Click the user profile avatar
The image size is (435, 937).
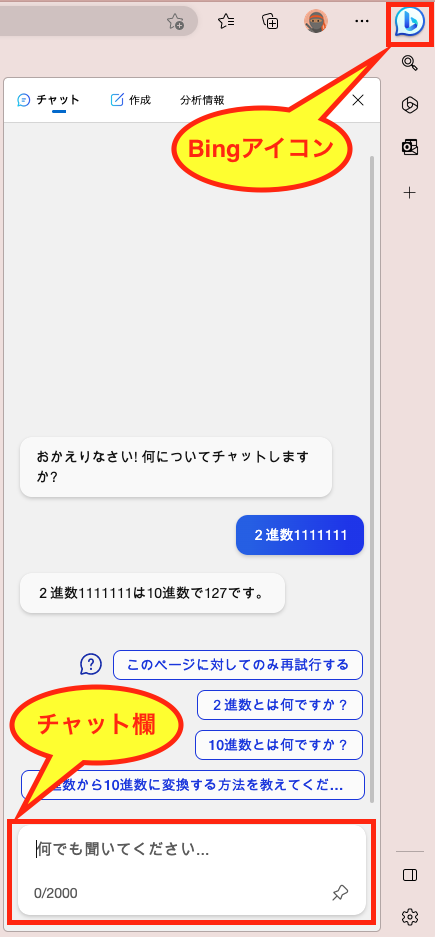(315, 22)
